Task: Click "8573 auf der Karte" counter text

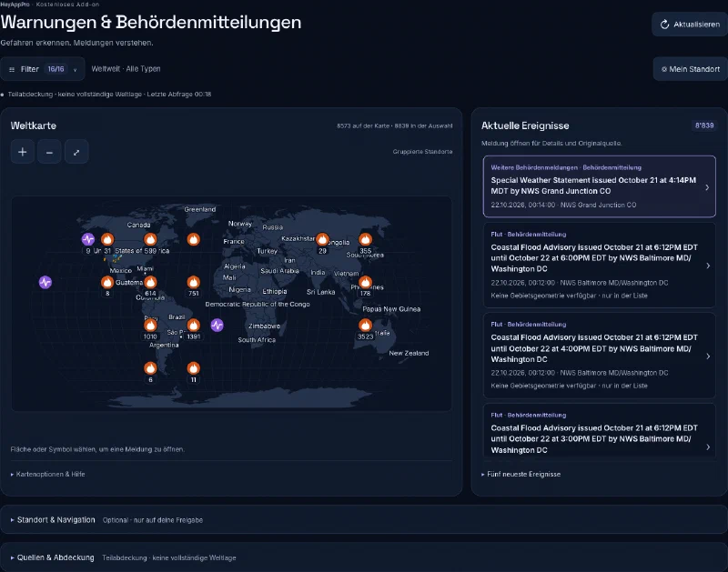Action: pos(363,125)
